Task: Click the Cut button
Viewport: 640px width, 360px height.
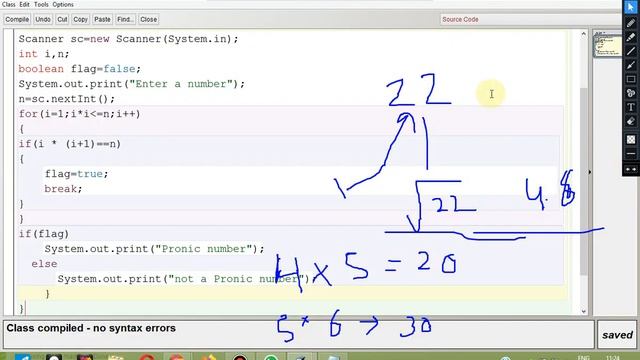Action: [x=62, y=19]
